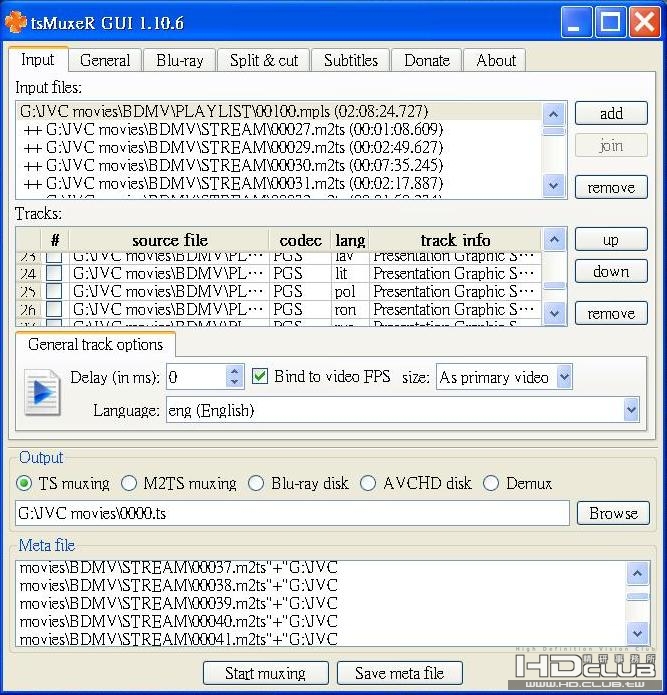
Task: Go to the Subtitles tab
Action: tap(351, 60)
